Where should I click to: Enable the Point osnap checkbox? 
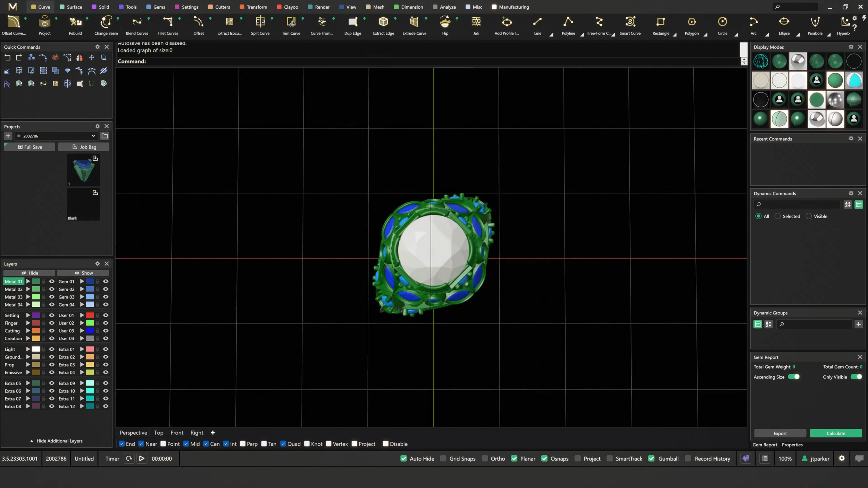click(x=163, y=444)
